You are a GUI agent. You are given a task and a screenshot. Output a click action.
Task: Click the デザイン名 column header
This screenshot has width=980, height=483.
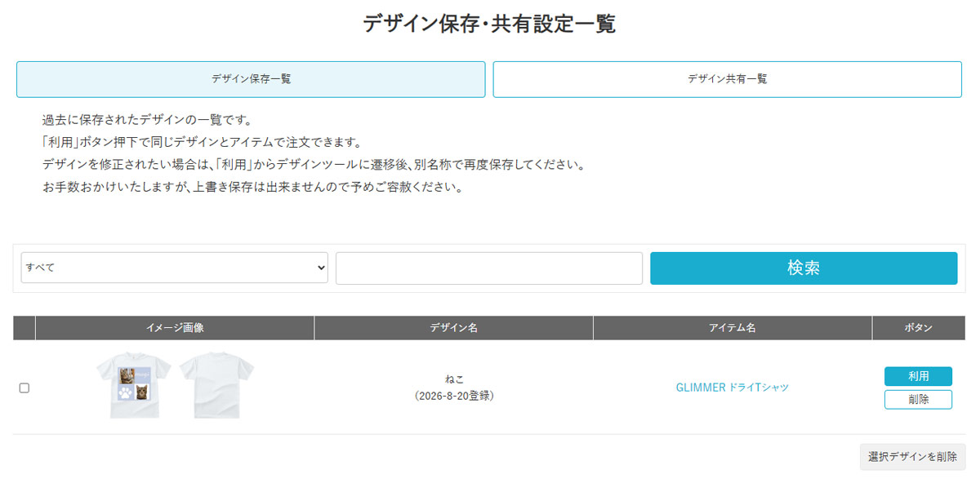[x=454, y=328]
